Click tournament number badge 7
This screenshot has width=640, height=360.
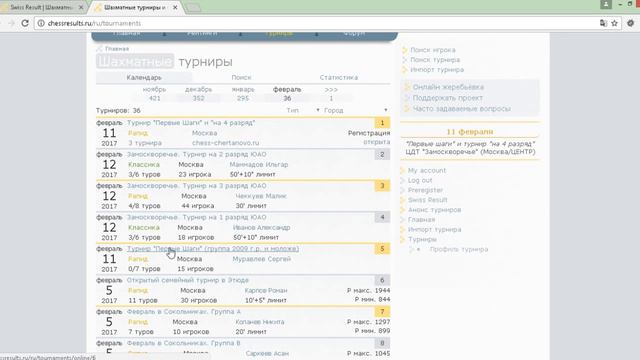[x=382, y=311]
